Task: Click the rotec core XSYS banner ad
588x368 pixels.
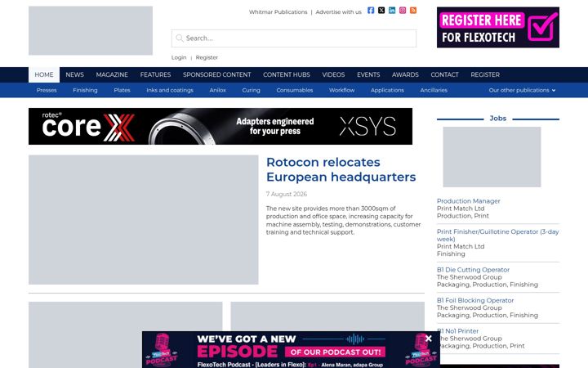Action: click(220, 126)
